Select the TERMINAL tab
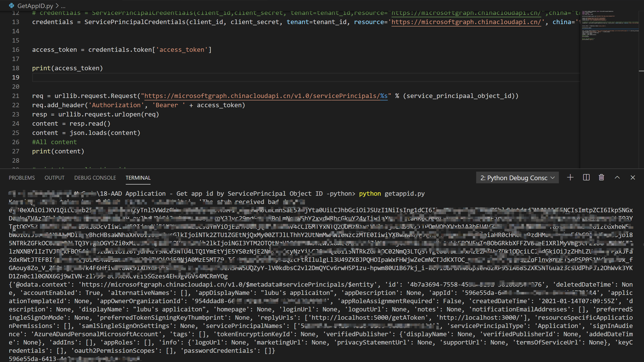Screen dimensions: 644x362 [x=138, y=178]
